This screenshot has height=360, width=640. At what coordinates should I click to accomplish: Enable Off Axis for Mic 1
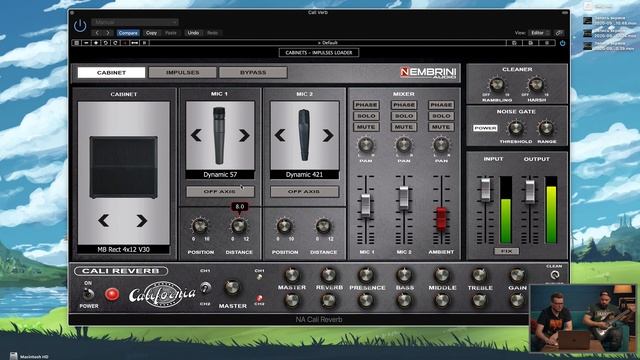(x=220, y=191)
